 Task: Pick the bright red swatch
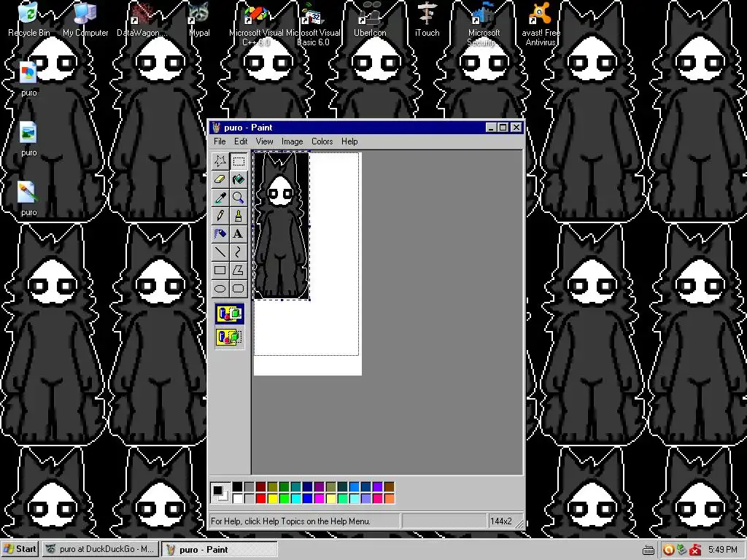tap(260, 499)
